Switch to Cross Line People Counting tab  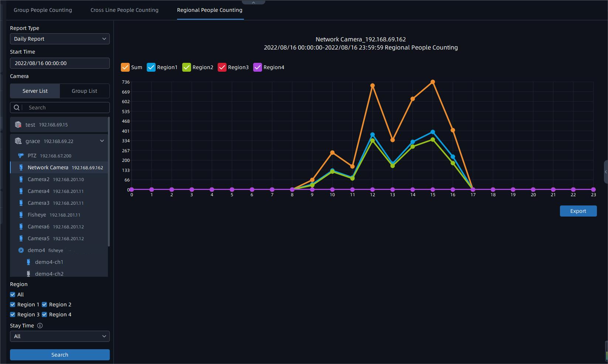pos(124,10)
